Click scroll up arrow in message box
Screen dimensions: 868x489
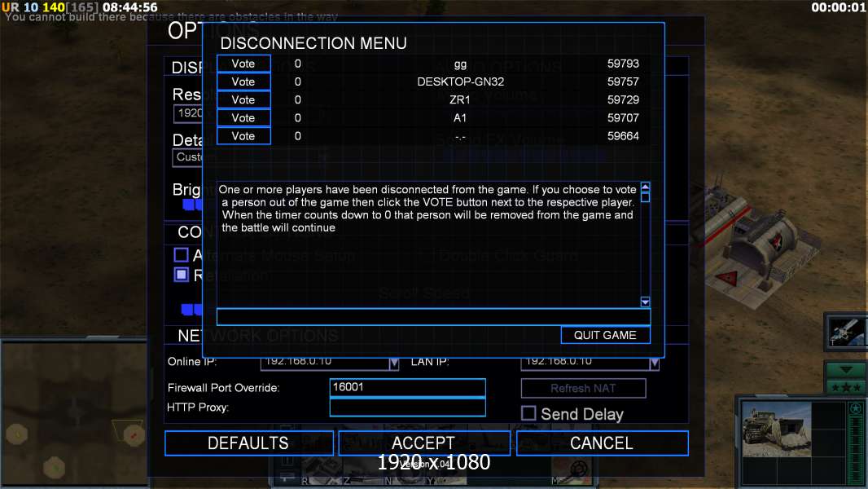(x=645, y=187)
